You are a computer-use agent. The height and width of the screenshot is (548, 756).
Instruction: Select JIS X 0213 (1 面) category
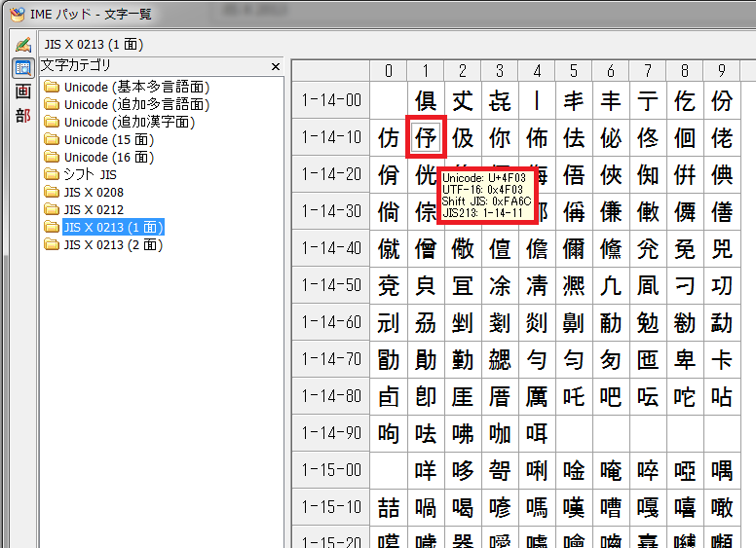coord(114,227)
